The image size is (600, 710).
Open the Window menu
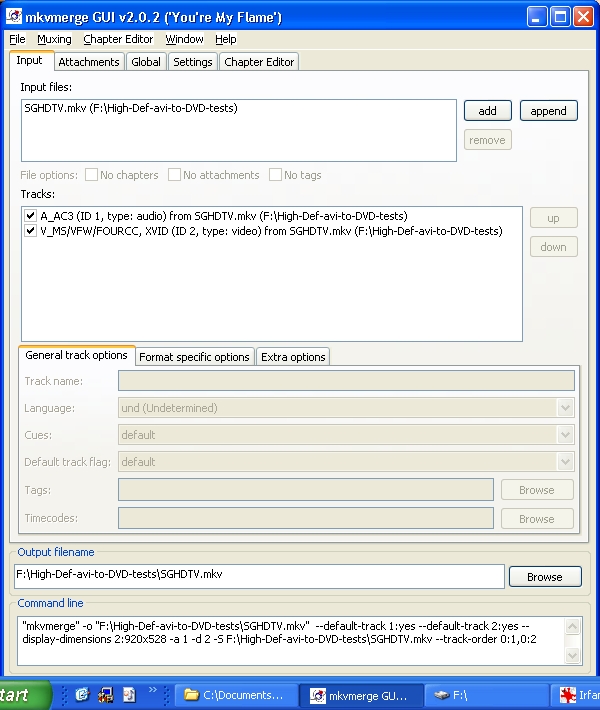(184, 39)
